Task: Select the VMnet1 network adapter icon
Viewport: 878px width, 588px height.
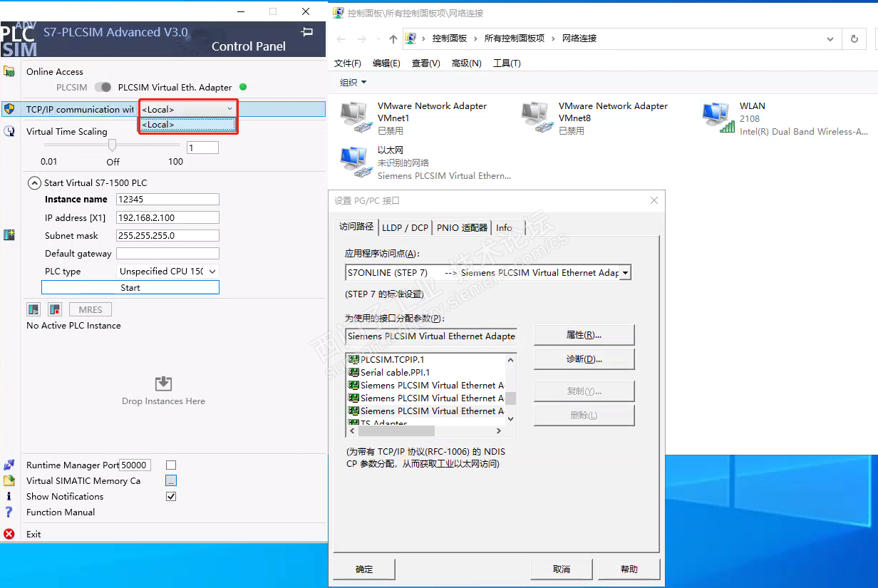Action: [356, 118]
